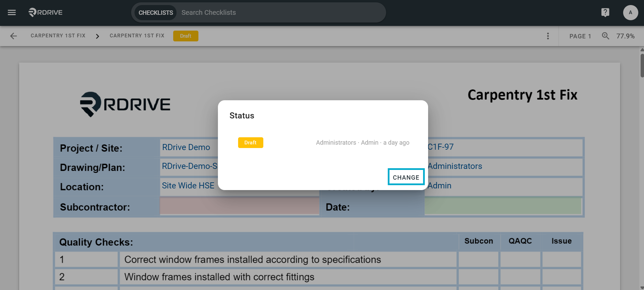Click 'Window frames installed with correct fittings' text
Image resolution: width=644 pixels, height=290 pixels.
[x=219, y=277]
